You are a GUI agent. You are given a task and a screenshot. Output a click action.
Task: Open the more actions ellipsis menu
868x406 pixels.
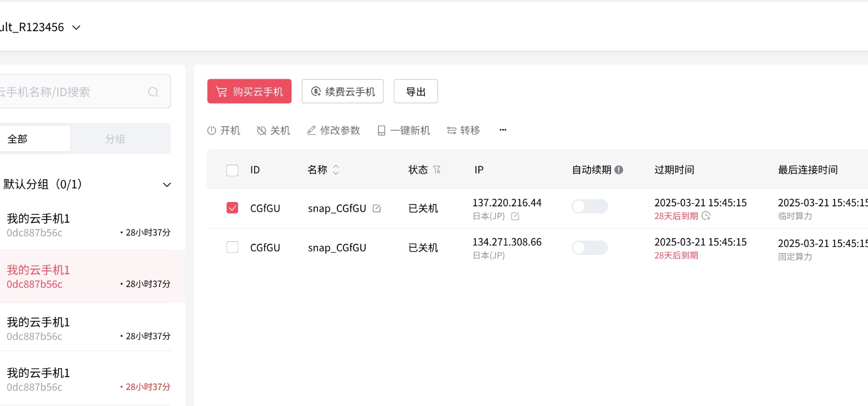coord(503,130)
